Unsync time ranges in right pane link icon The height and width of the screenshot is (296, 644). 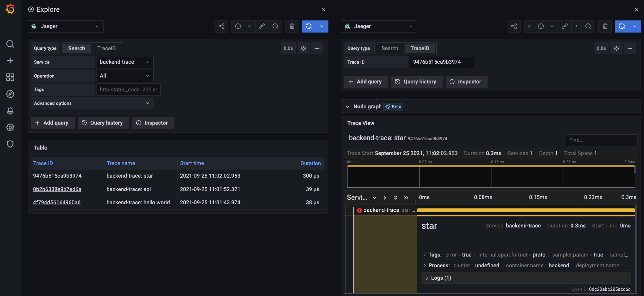(x=564, y=26)
